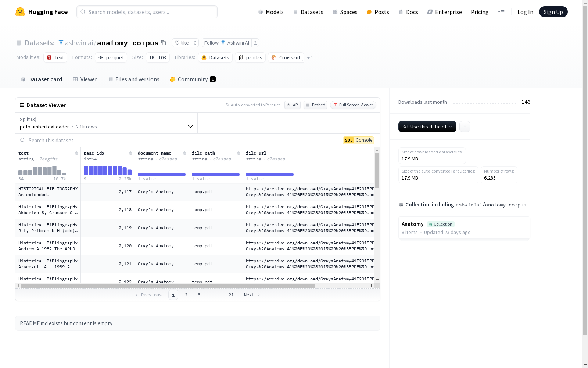Click the Use this dataset button
The height and width of the screenshot is (368, 588).
427,127
